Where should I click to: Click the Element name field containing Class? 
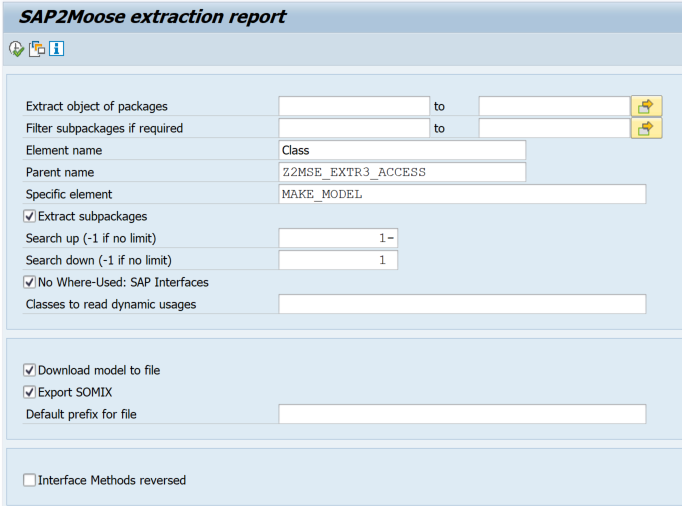[x=402, y=150]
